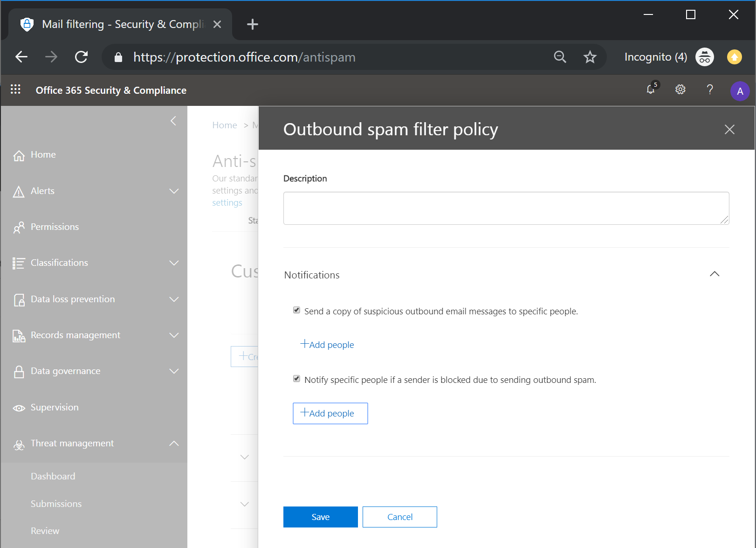The height and width of the screenshot is (548, 756).
Task: Click the Supervision eye icon
Action: click(19, 408)
